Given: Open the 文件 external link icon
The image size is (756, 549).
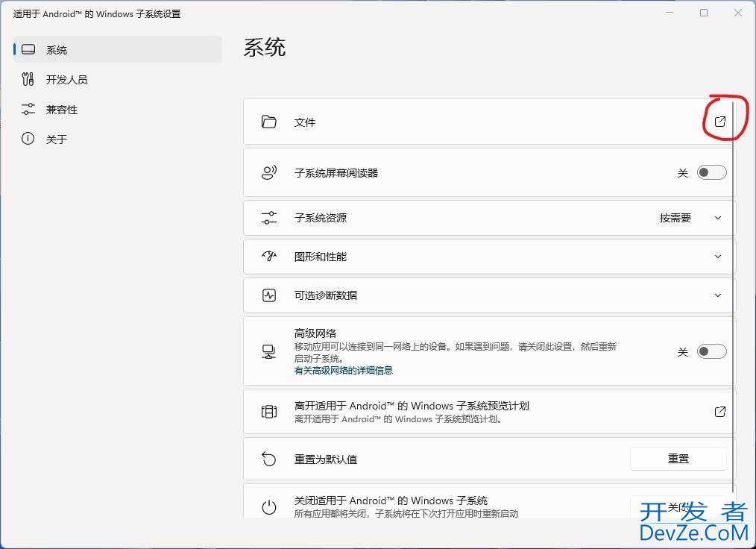Looking at the screenshot, I should pyautogui.click(x=719, y=122).
